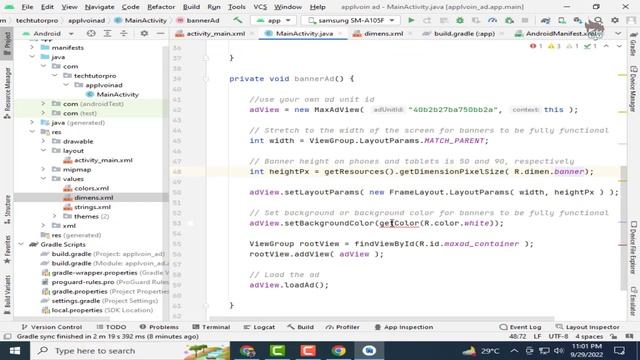Open the Structure side panel
Image resolution: width=640 pixels, height=360 pixels.
[7, 210]
